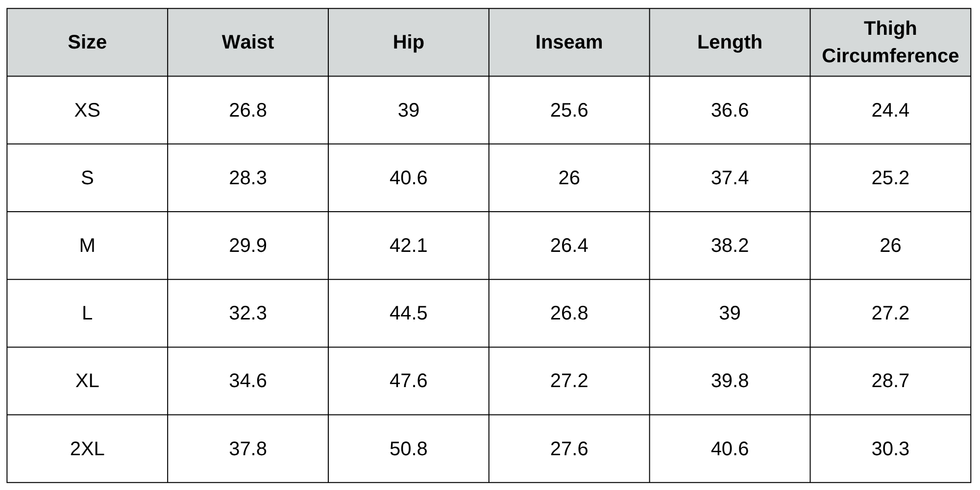Image resolution: width=980 pixels, height=490 pixels.
Task: Select the length value for size L
Action: click(x=730, y=313)
